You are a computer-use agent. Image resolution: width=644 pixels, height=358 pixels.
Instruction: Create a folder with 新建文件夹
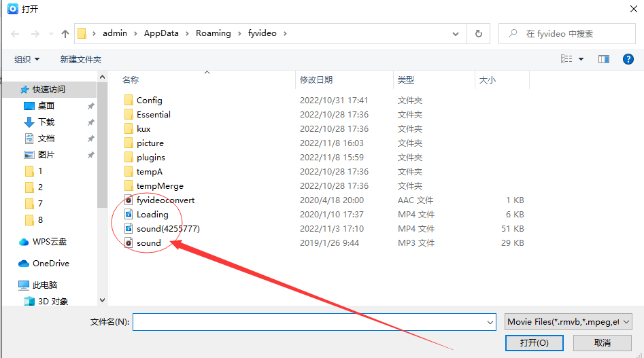point(80,60)
